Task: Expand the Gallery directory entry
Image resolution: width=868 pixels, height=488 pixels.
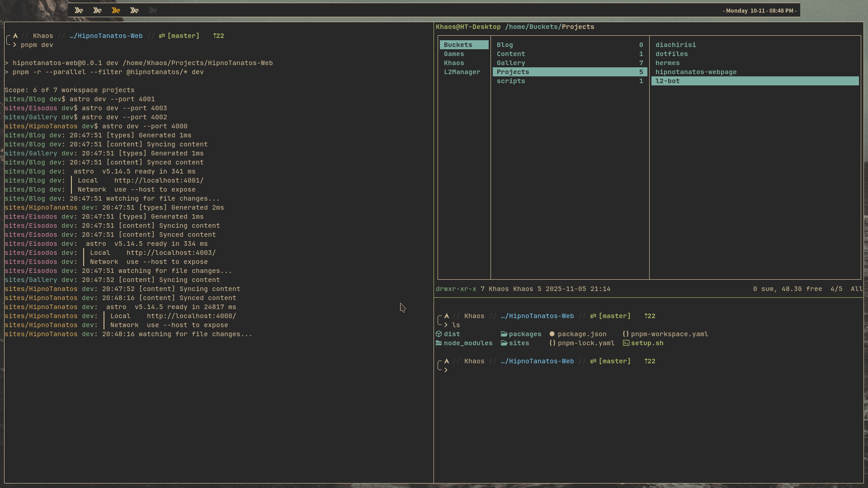Action: 510,63
